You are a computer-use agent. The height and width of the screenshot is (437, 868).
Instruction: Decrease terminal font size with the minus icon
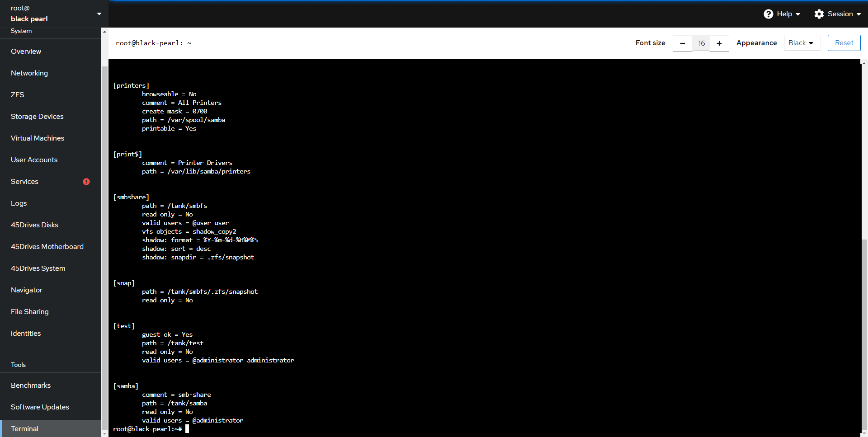(682, 43)
